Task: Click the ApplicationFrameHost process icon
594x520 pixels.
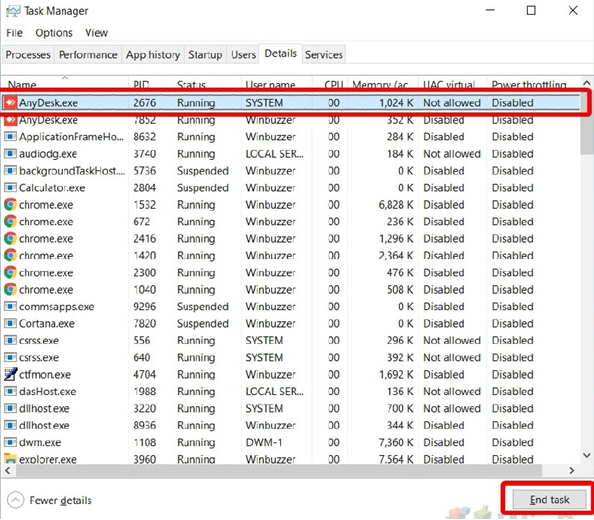Action: (11, 136)
